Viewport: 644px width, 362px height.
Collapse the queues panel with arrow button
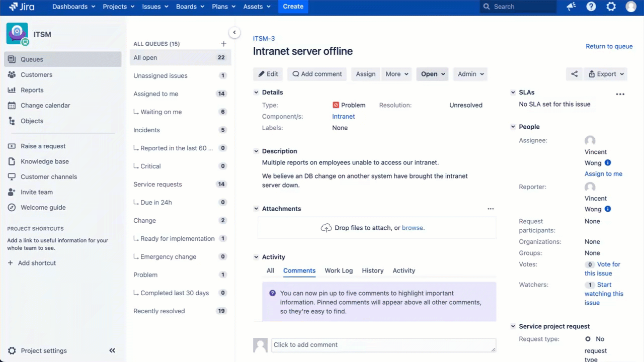(234, 33)
